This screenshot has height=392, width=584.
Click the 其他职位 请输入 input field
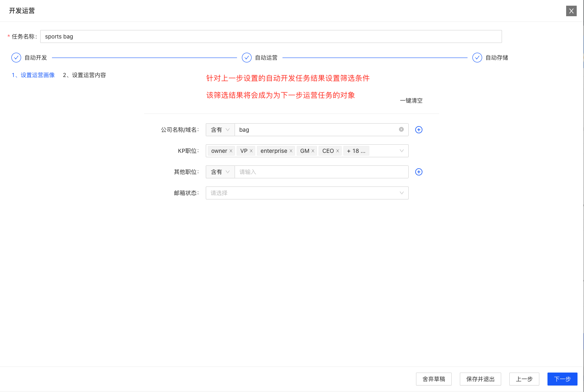point(321,172)
